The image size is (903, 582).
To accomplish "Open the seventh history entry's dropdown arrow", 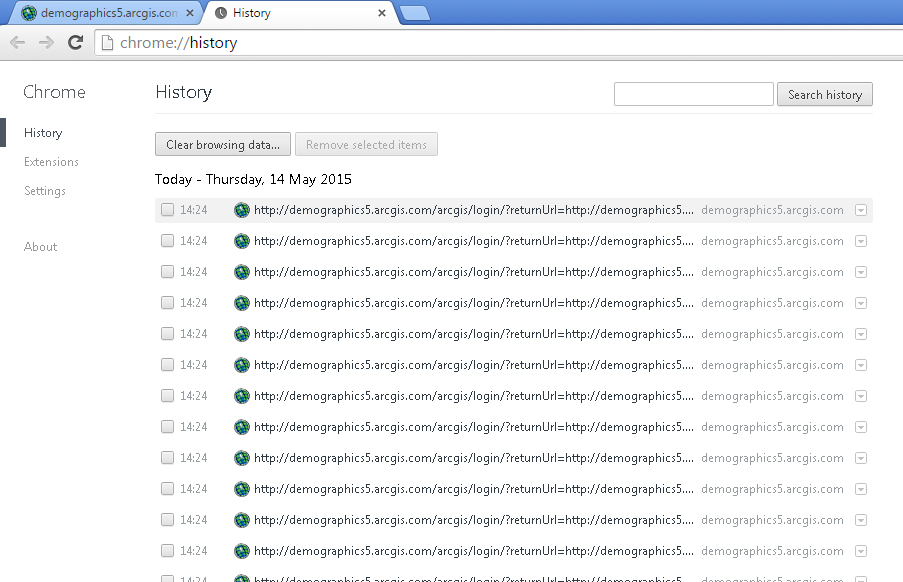I will 861,397.
